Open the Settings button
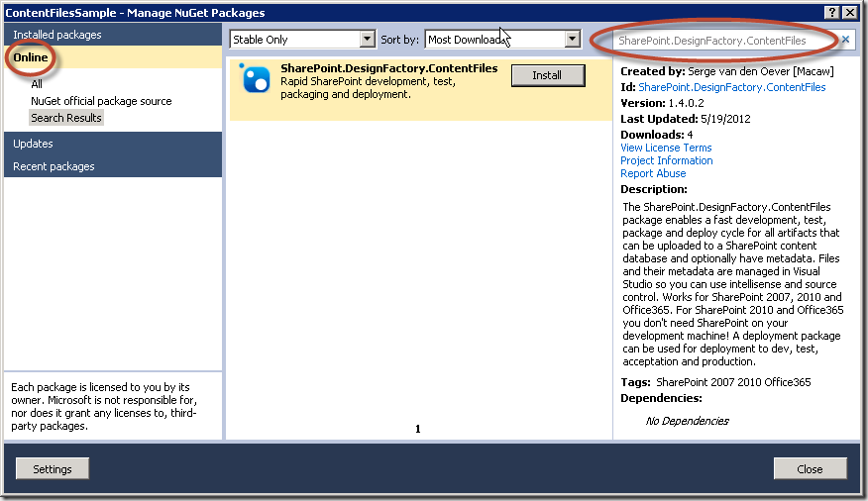Screen dimensions: 868x501 [53, 468]
